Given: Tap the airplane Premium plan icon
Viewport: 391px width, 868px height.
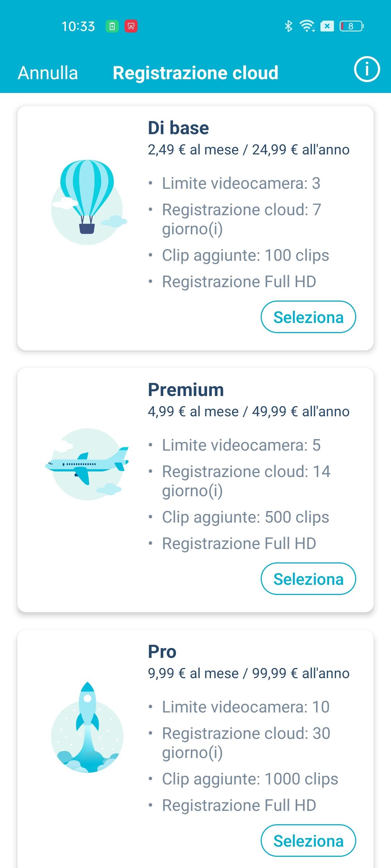Looking at the screenshot, I should (x=87, y=464).
